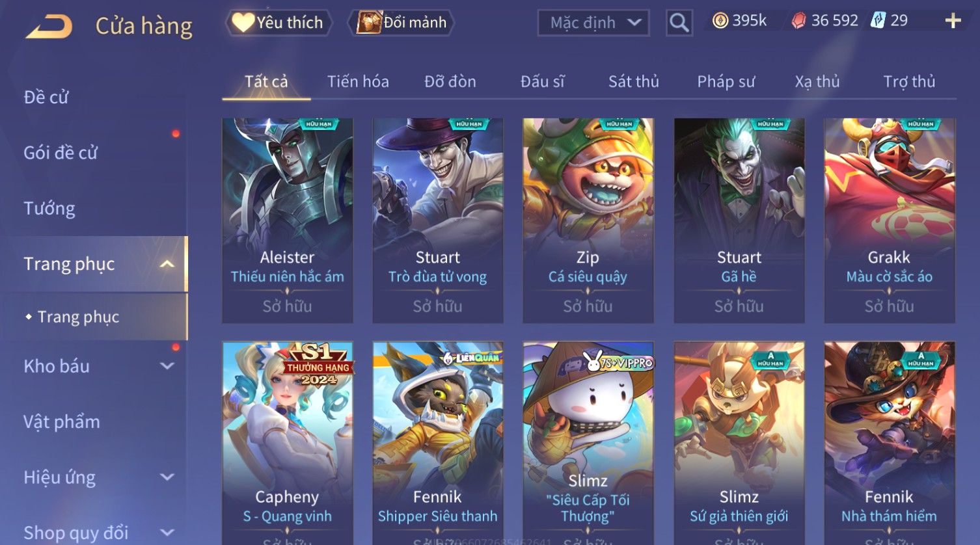Tap the blue ticket icon showing 29
The image size is (980, 545).
(878, 21)
